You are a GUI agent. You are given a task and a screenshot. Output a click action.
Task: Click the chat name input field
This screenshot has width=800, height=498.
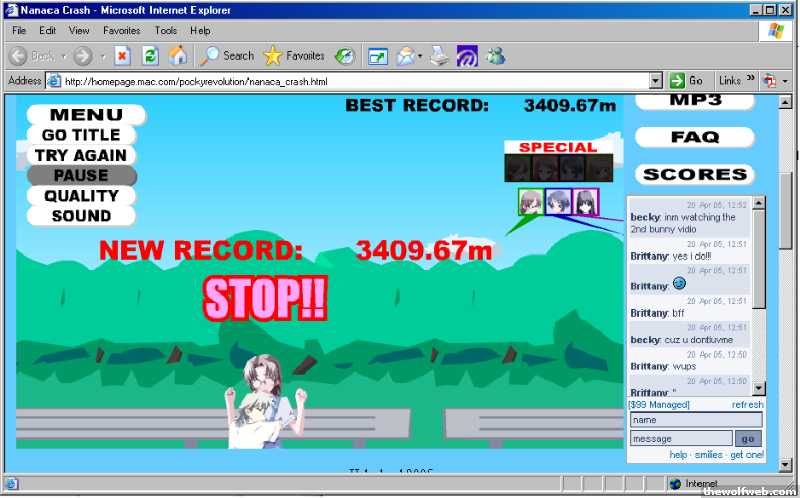point(695,421)
